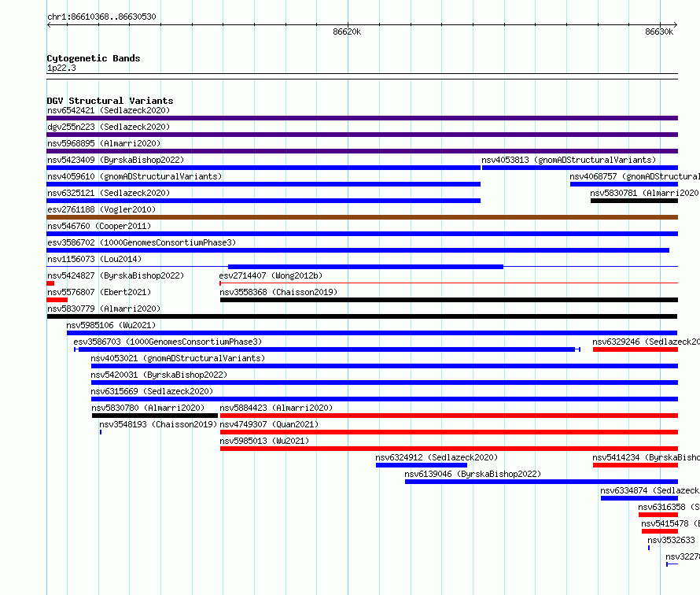Click the DGV Structural Variants track title
Screen dimensions: 700x595
coord(110,101)
